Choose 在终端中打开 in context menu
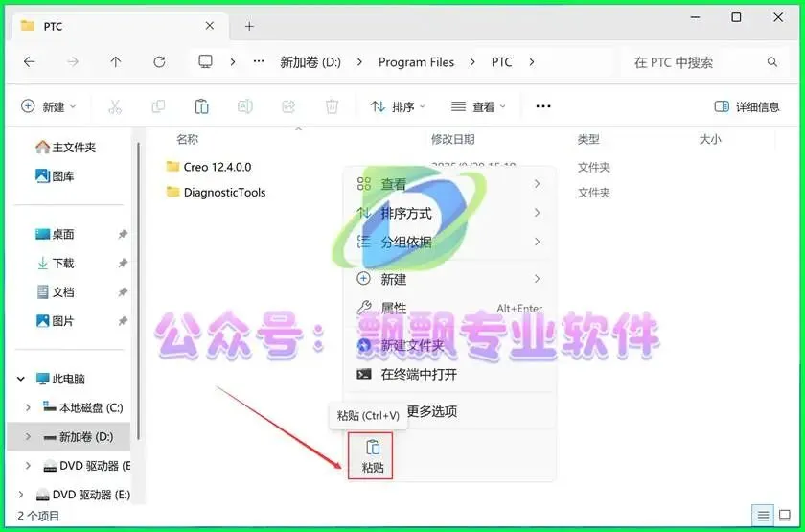Image resolution: width=805 pixels, height=532 pixels. (449, 375)
